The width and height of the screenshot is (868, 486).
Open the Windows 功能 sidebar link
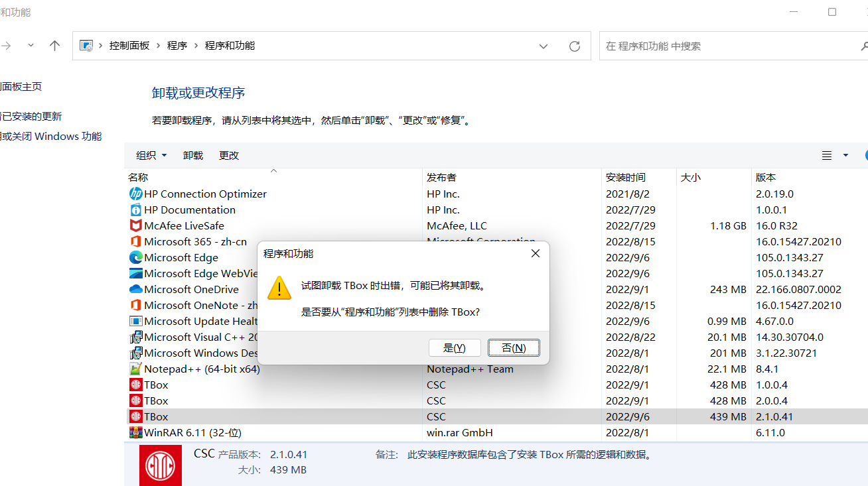51,137
